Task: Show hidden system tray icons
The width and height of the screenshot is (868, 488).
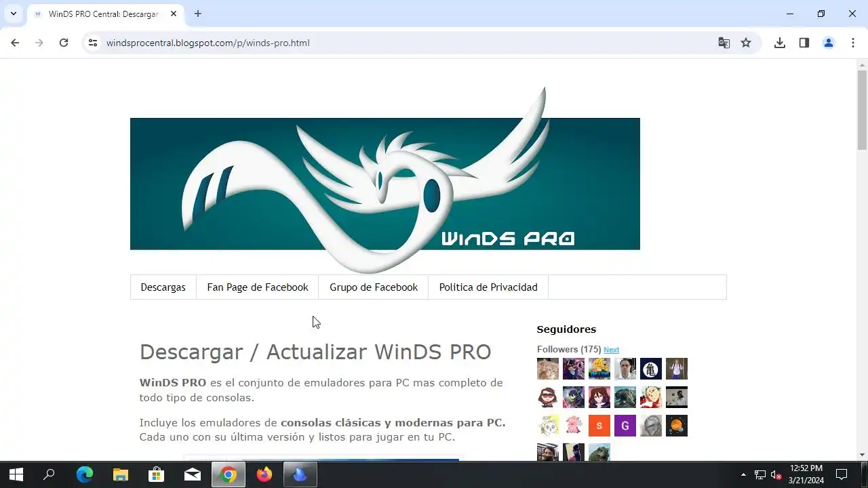Action: tap(743, 474)
